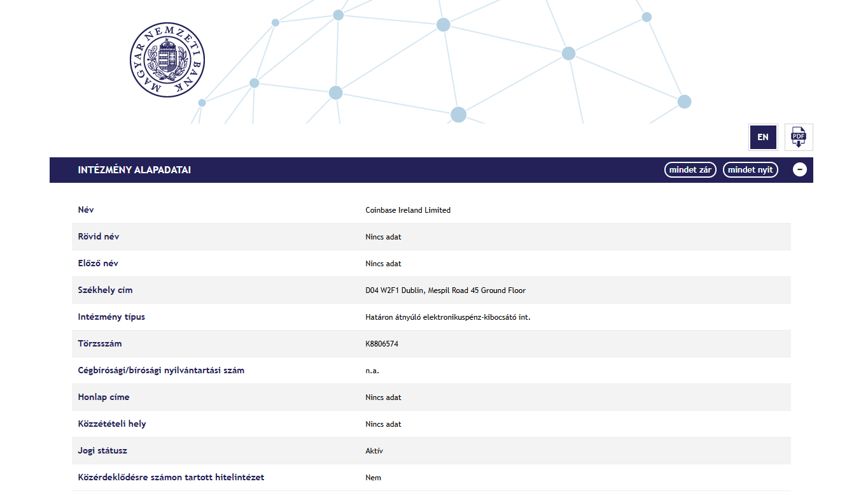Click the 'Név' row label
Image resolution: width=868 pixels, height=500 pixels.
86,210
